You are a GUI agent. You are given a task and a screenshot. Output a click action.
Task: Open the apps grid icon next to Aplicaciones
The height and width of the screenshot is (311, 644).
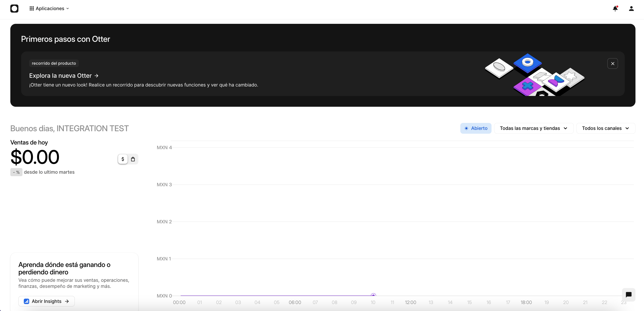(x=31, y=8)
